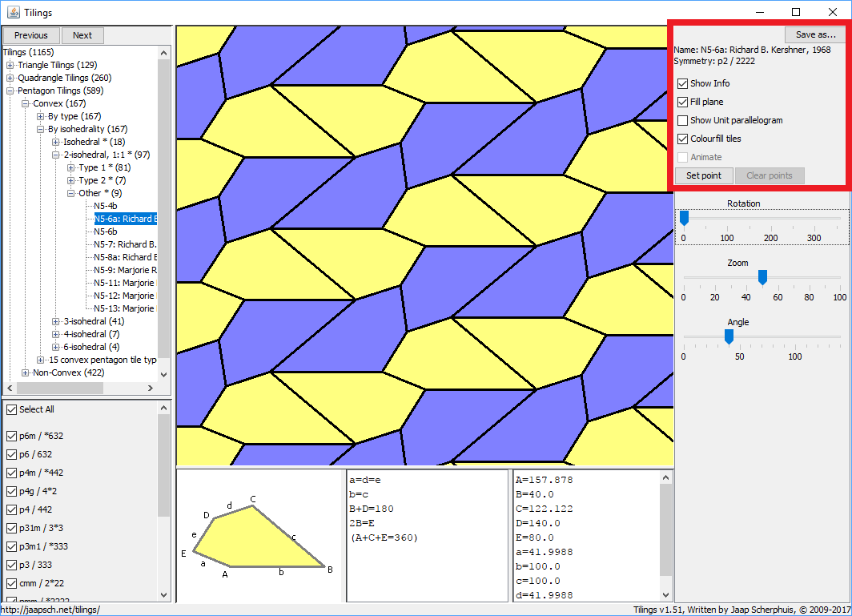
Task: Toggle the p31m / 3*3 checkbox
Action: tap(11, 529)
